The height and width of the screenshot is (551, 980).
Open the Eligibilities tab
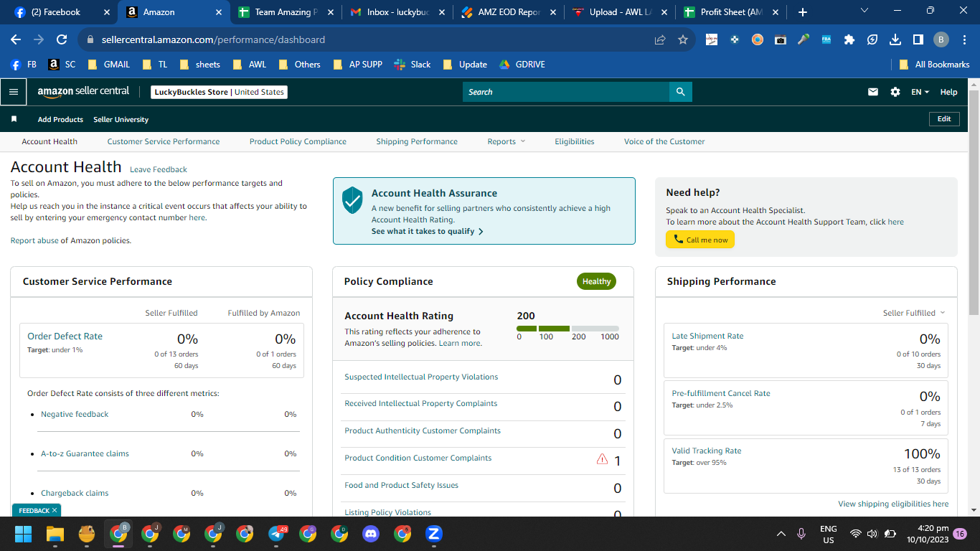tap(575, 141)
